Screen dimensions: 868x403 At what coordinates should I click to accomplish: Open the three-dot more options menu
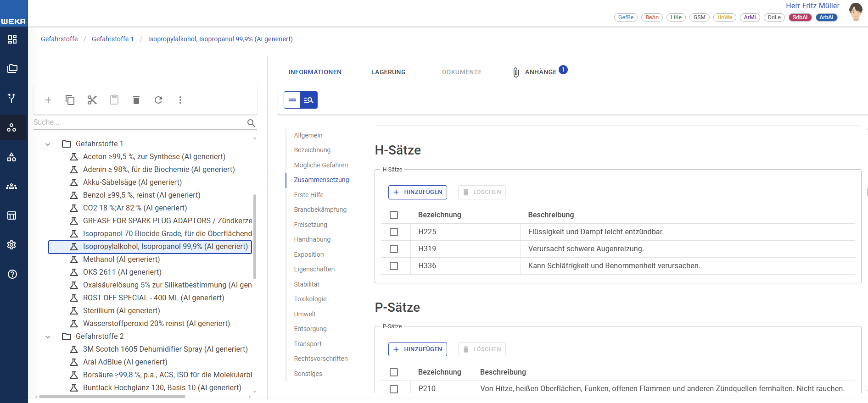180,100
